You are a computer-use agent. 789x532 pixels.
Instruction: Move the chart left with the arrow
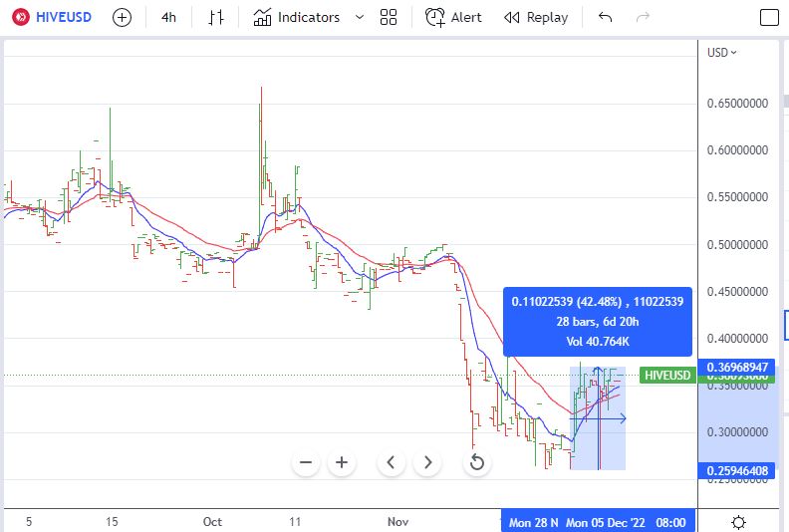(x=391, y=462)
